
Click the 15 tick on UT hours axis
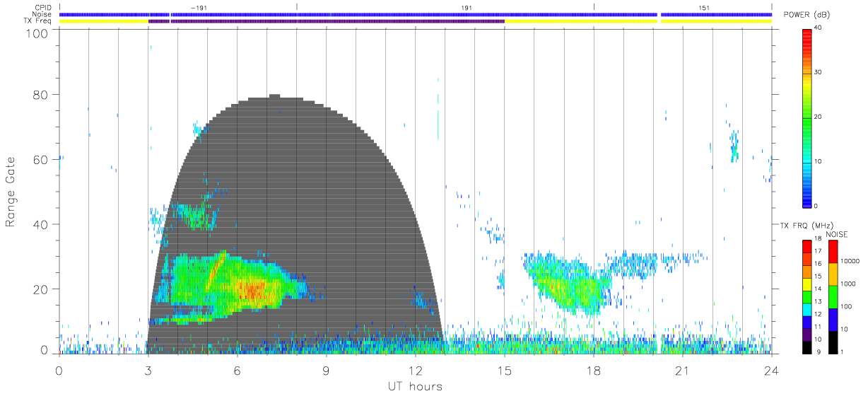(x=505, y=370)
